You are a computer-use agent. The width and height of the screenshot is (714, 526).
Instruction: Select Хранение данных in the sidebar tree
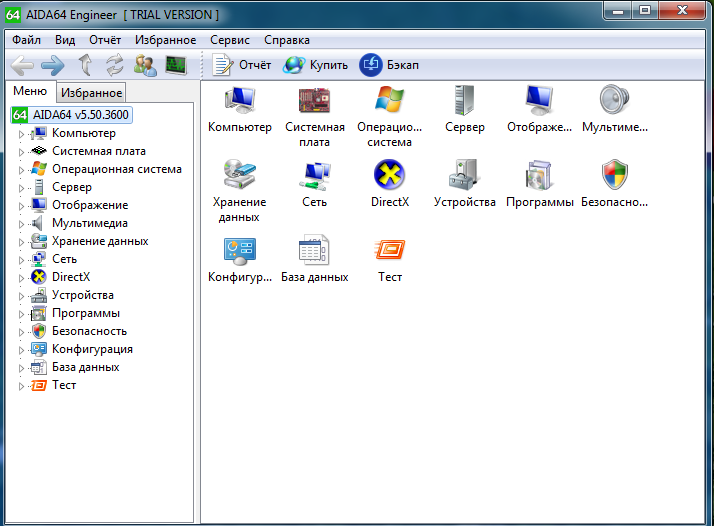(100, 241)
